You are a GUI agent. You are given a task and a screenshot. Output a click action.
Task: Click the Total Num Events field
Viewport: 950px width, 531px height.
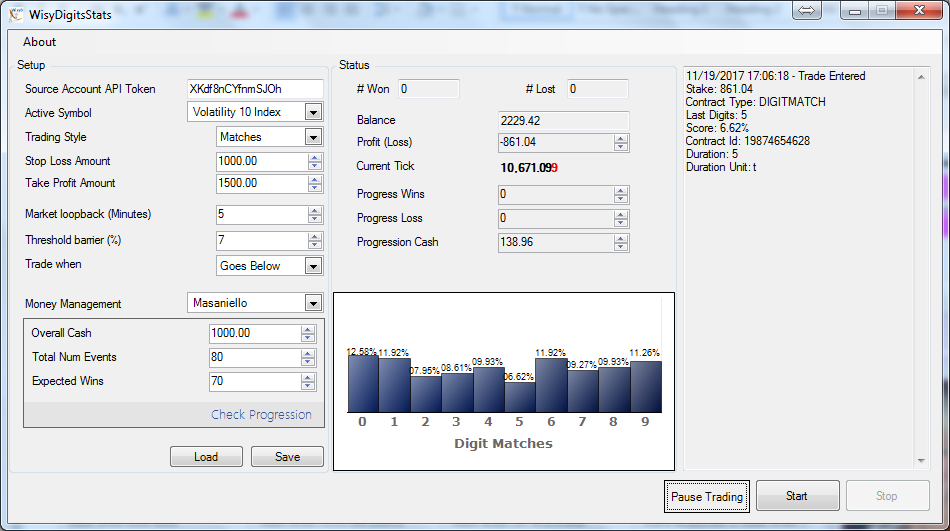click(x=255, y=358)
